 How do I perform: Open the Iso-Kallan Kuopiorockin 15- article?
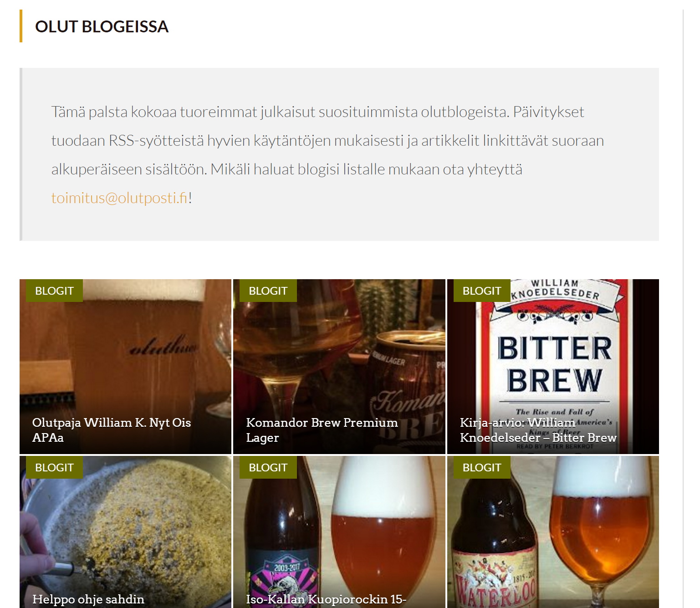tap(326, 599)
